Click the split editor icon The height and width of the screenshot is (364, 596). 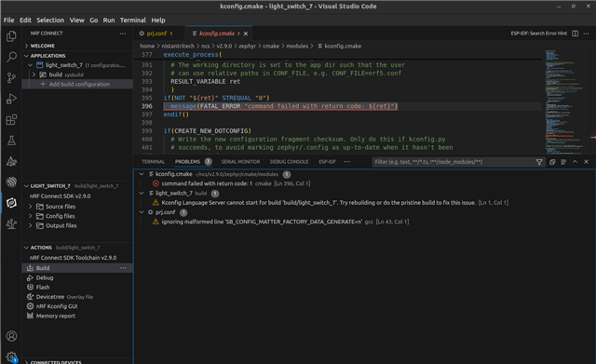tap(576, 34)
